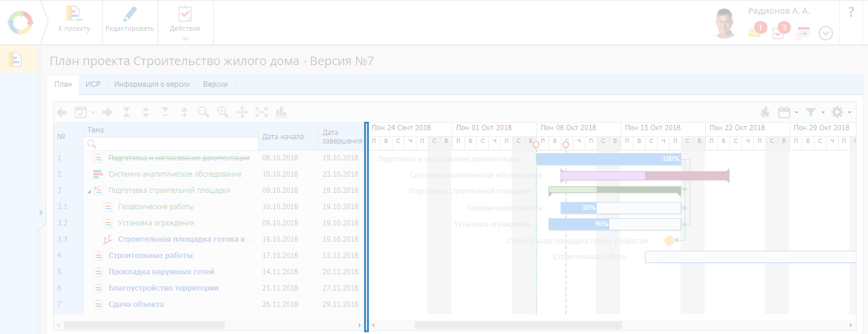Click the Gantt chart horizontal scrollbar
Screen dimensions: 868x334
pyautogui.click(x=518, y=325)
